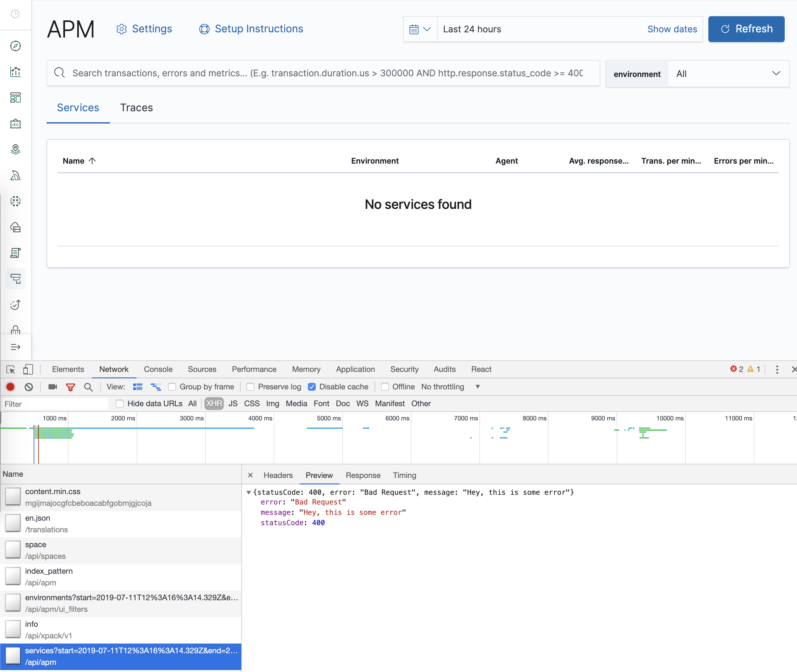Open SIEM lock icon in sidebar
The image size is (797, 672).
point(15,330)
